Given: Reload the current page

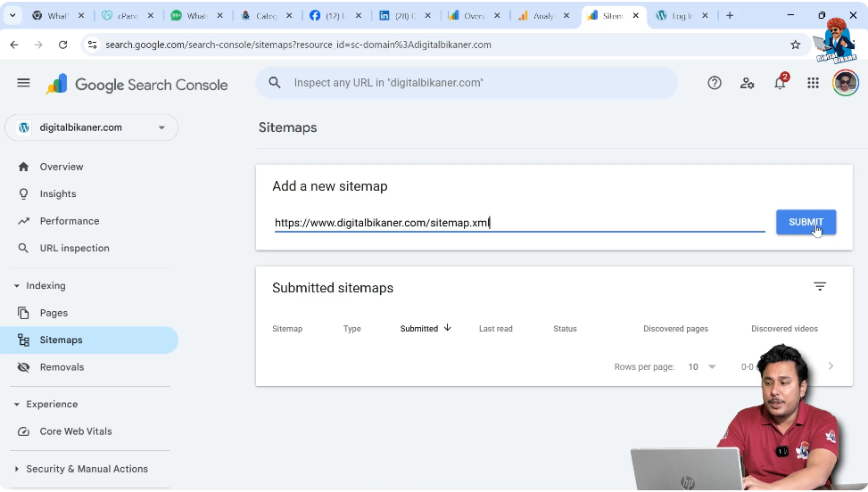Looking at the screenshot, I should pos(62,45).
